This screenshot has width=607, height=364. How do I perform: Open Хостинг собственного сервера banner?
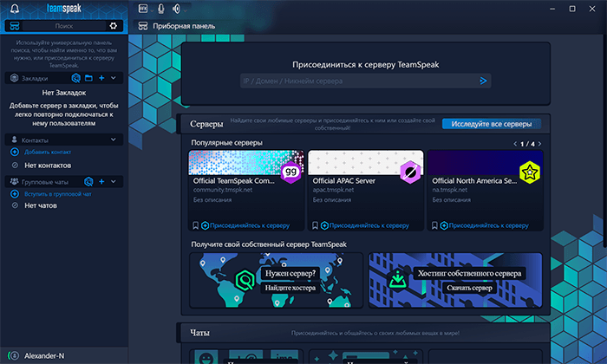(455, 281)
